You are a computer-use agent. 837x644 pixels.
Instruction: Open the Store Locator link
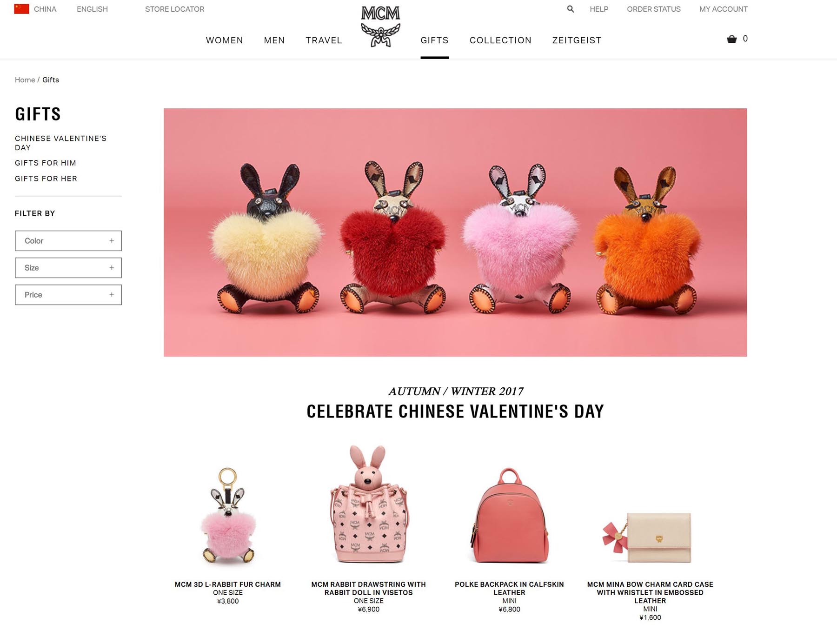pos(174,9)
